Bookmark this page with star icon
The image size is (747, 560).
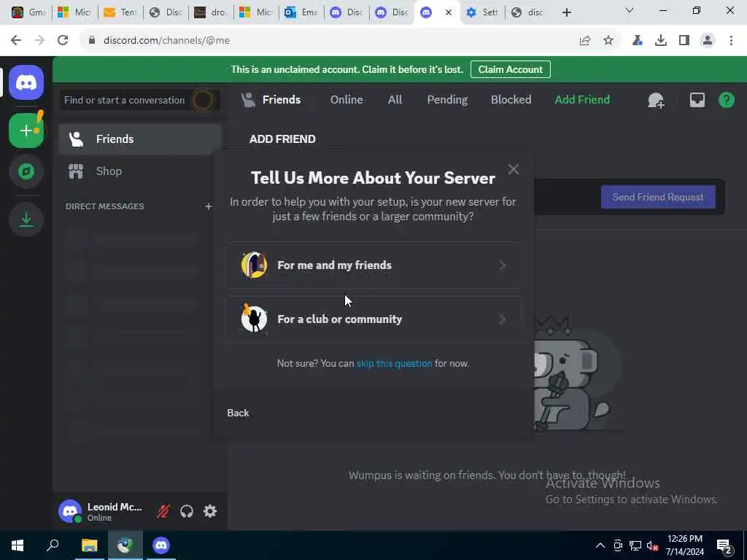[608, 41]
